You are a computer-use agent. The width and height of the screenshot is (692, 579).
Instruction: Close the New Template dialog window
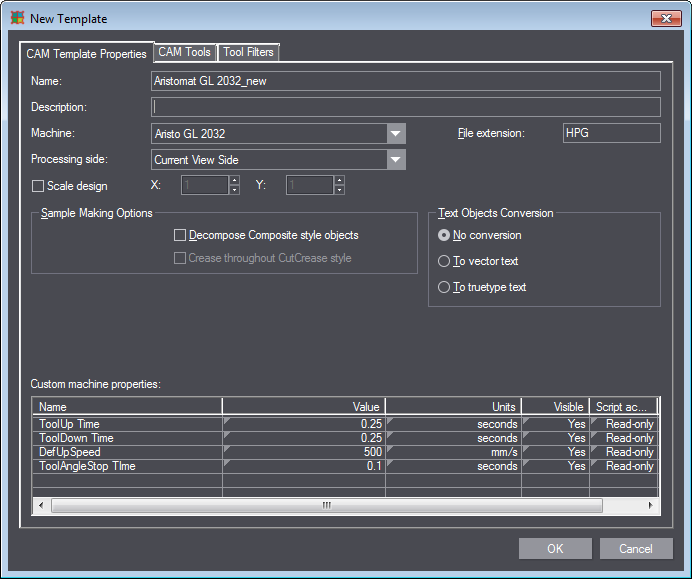click(x=666, y=18)
